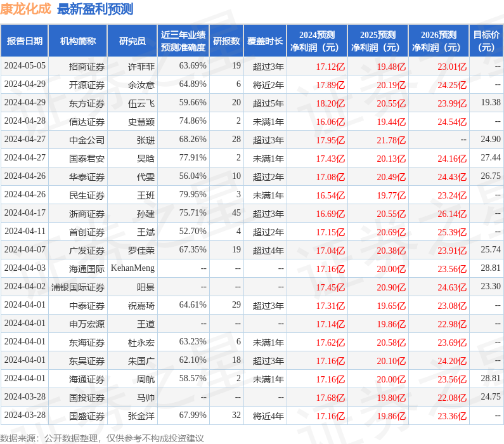This screenshot has height=444, width=504.
Task: Click the 康龙化成 title text
Action: click(25, 9)
